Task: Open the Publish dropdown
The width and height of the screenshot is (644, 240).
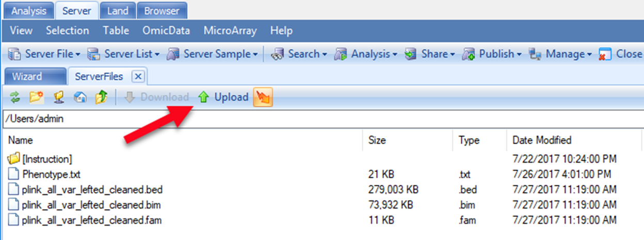Action: (492, 54)
